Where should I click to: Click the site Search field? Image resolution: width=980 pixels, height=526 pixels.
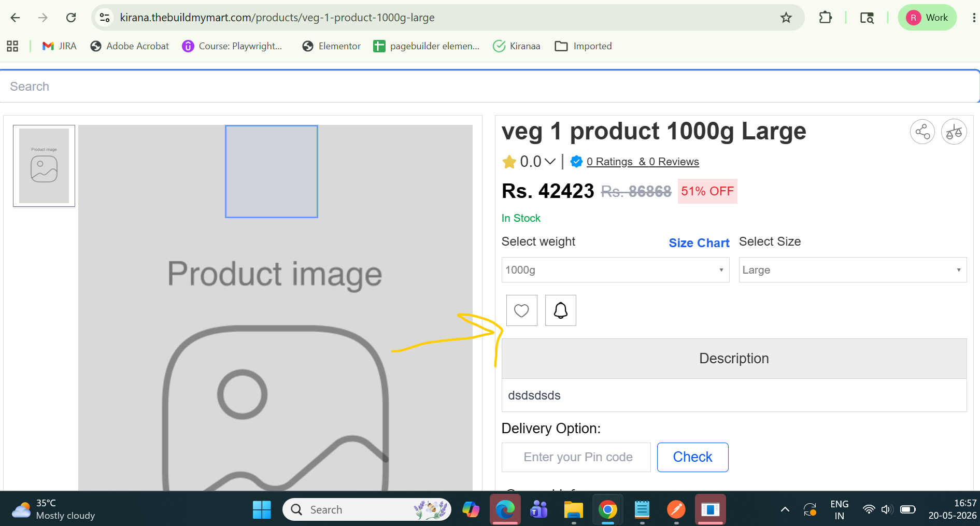pyautogui.click(x=490, y=87)
